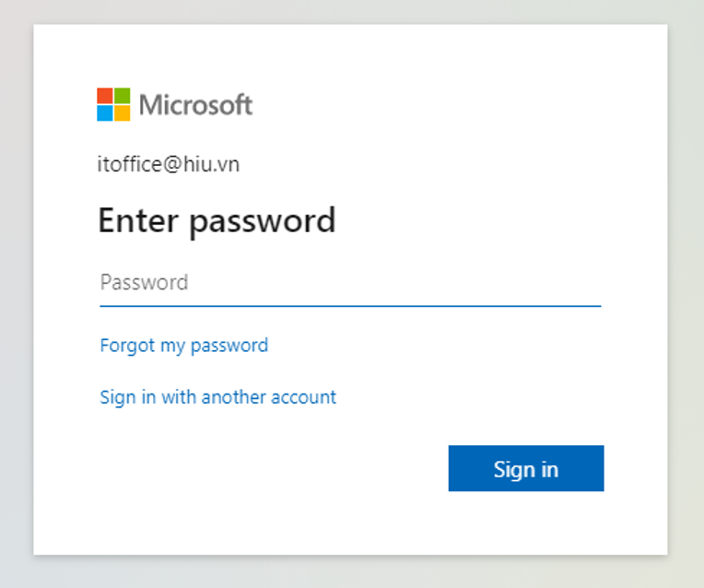Click the green square of Microsoft logo
Viewport: 704px width, 588px height.
123,96
